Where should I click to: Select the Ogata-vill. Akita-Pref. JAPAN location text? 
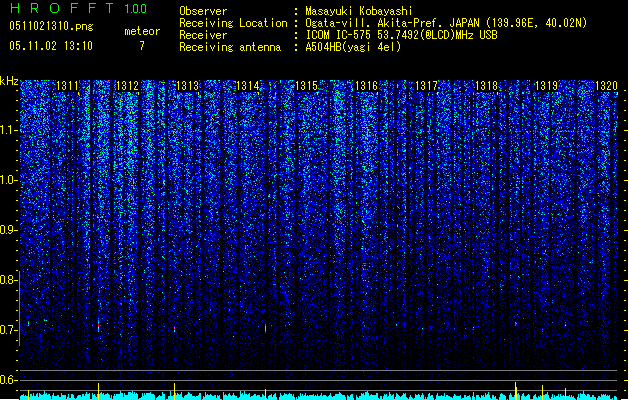pyautogui.click(x=446, y=23)
